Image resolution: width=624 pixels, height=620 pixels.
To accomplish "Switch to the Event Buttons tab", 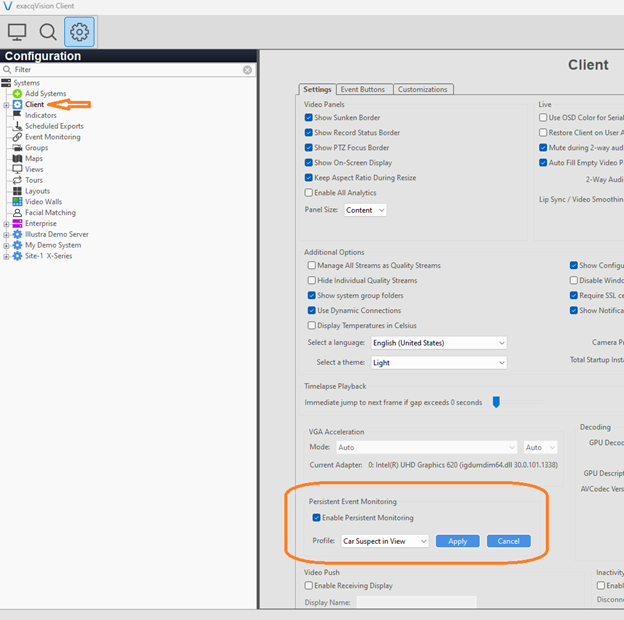I will (x=362, y=89).
